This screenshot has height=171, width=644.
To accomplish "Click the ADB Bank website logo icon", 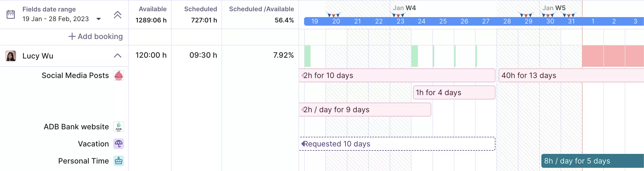I will (x=119, y=127).
